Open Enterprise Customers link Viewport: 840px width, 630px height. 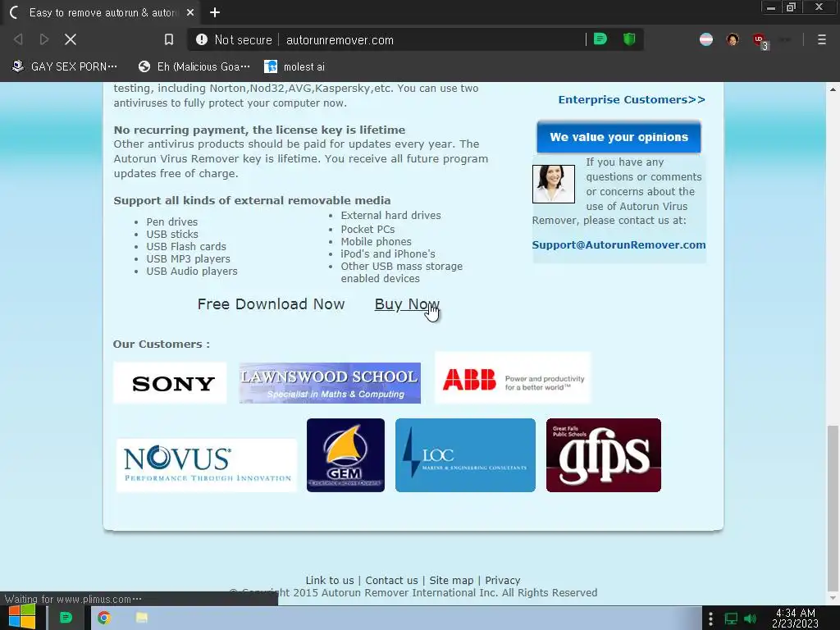click(632, 99)
